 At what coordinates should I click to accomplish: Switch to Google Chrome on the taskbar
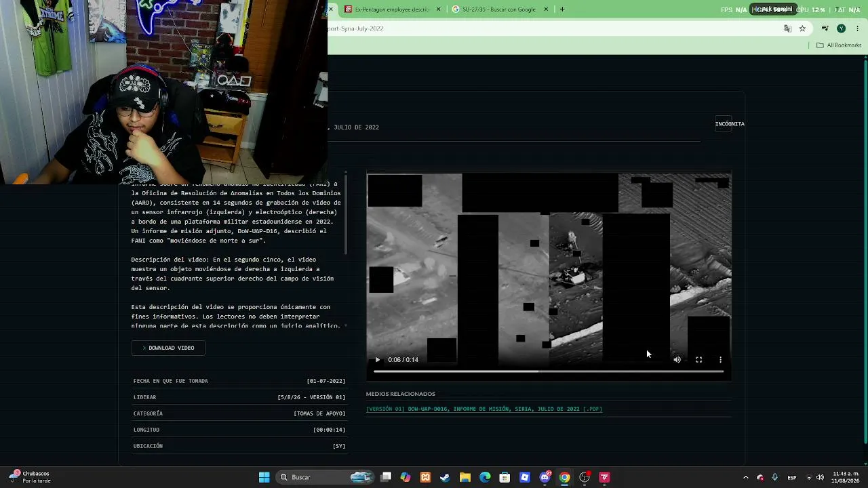coord(564,477)
